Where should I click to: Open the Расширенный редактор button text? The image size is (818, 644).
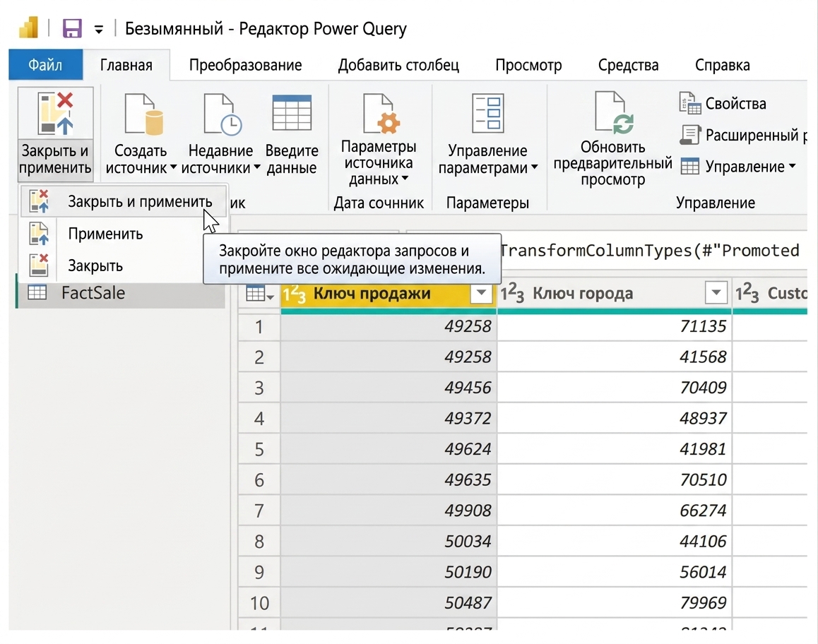(x=756, y=135)
